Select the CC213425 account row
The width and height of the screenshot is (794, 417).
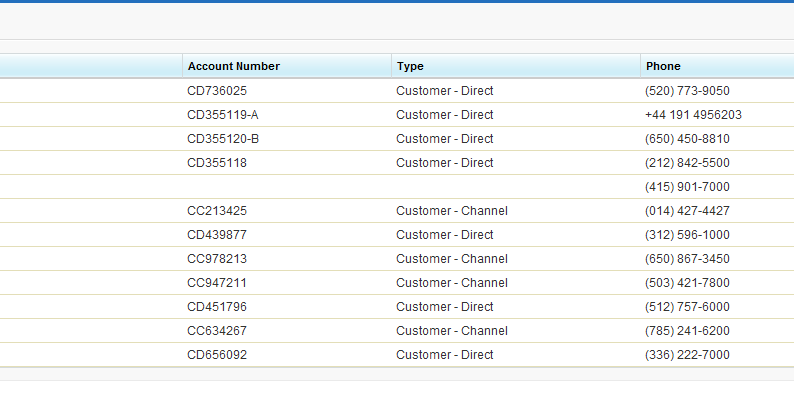(x=397, y=211)
